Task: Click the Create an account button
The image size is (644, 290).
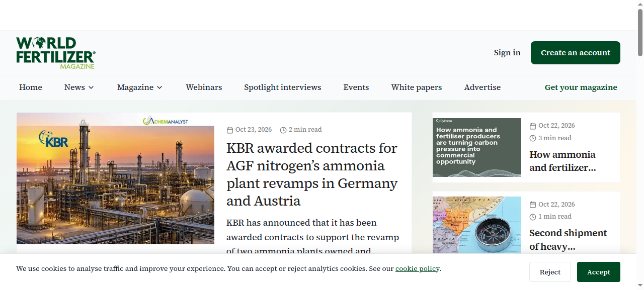Action: pos(576,53)
